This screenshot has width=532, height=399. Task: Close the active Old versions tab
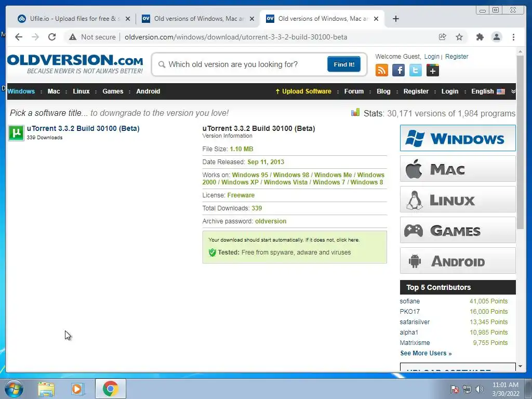[376, 19]
